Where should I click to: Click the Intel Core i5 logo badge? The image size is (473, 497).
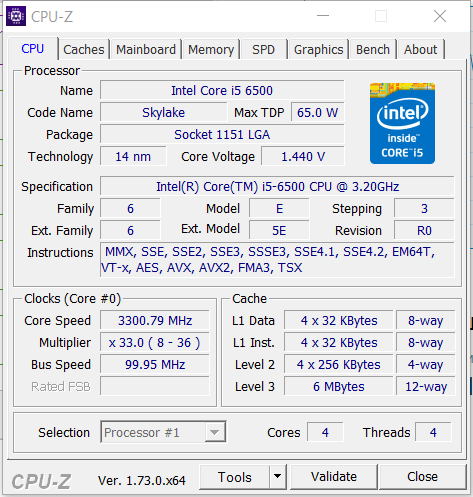pyautogui.click(x=402, y=123)
